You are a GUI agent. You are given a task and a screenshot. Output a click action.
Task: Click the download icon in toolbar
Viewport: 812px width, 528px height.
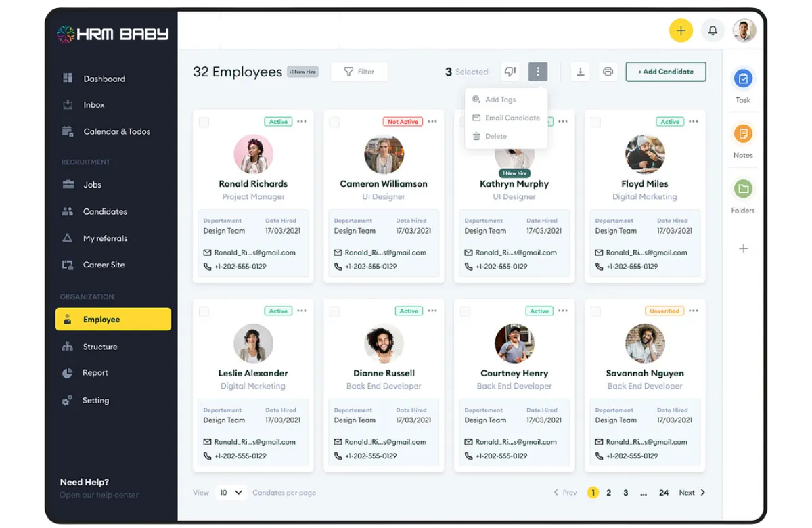(580, 72)
